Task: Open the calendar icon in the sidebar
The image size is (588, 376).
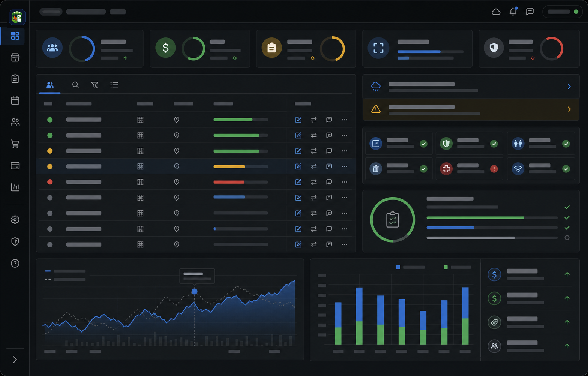Action: 15,100
